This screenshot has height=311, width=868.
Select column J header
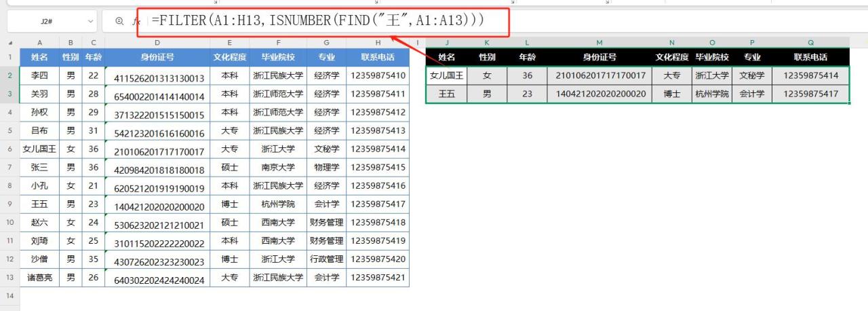(446, 43)
